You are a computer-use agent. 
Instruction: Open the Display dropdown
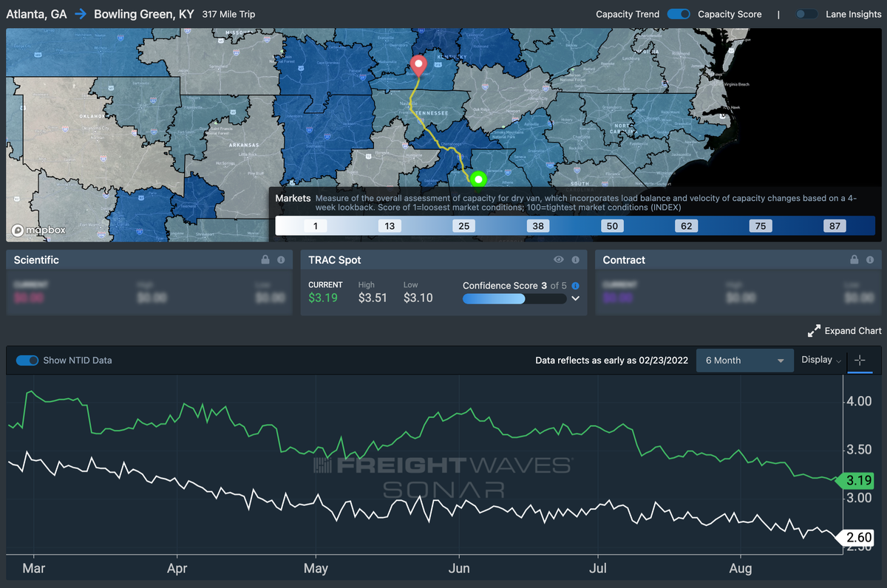pos(821,360)
